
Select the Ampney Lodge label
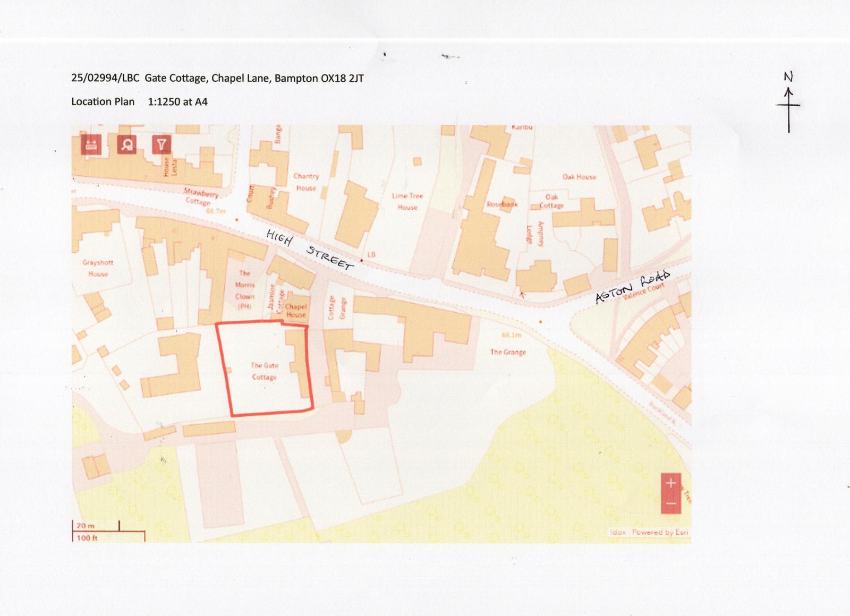click(x=535, y=234)
